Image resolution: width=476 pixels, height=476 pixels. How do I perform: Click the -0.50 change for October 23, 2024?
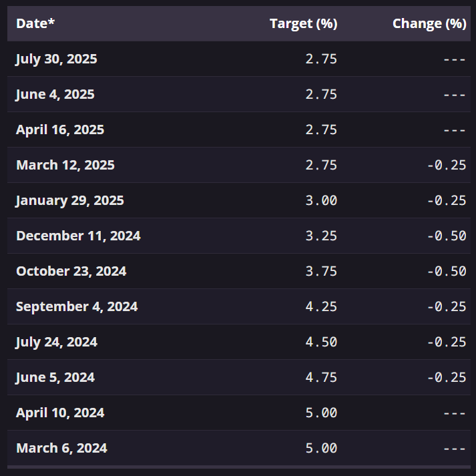click(x=446, y=271)
